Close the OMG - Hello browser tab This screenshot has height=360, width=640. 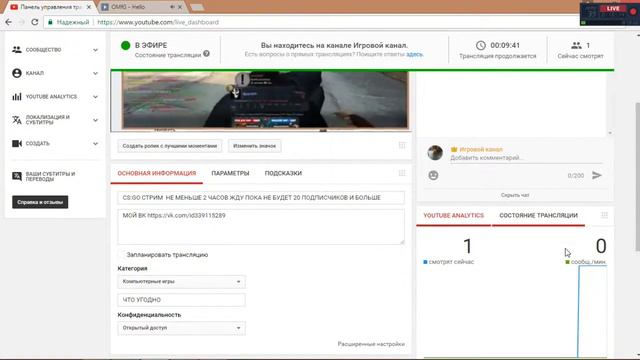[180, 7]
